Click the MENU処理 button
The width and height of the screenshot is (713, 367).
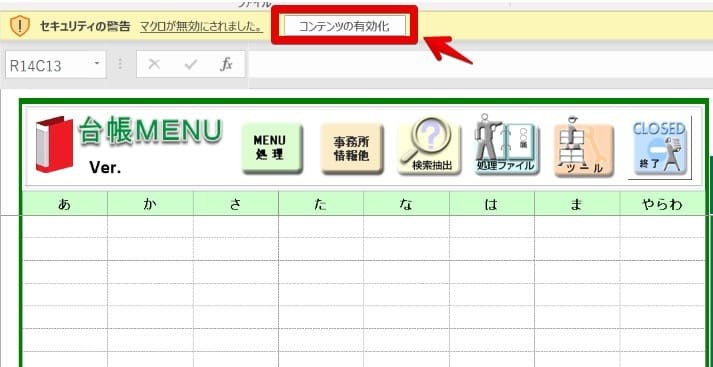[x=272, y=148]
